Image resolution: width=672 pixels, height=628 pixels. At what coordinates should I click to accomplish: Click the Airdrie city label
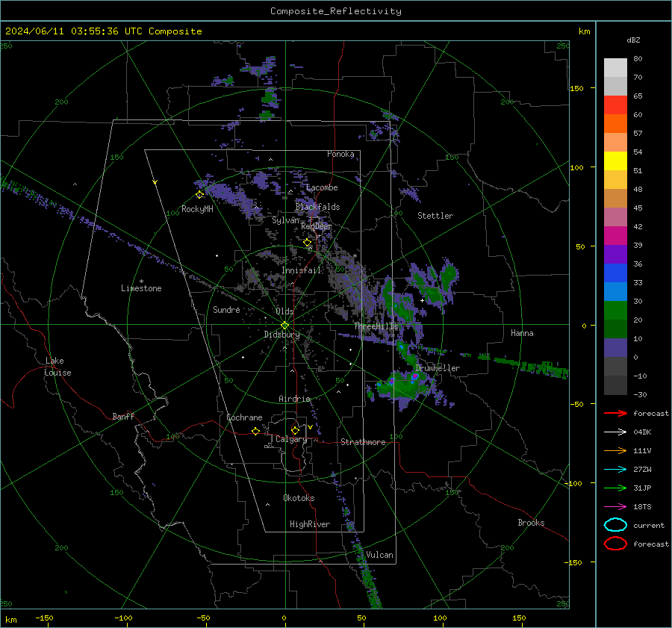pyautogui.click(x=294, y=399)
